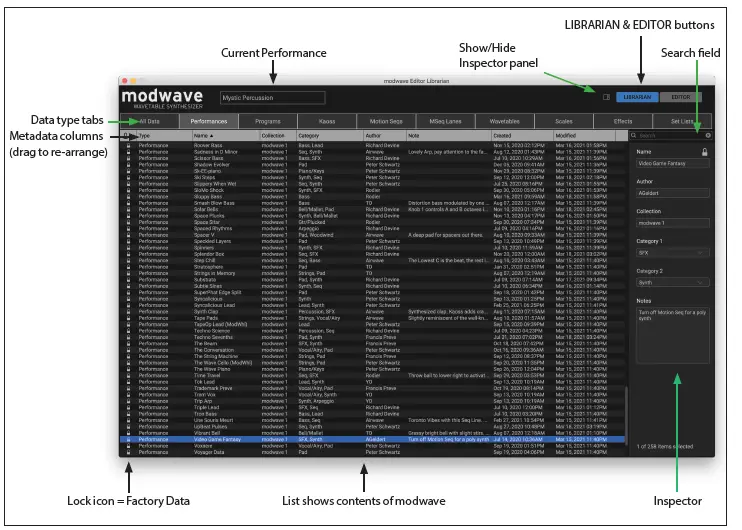
Task: Select the Space Plucks performance
Action: [372, 216]
